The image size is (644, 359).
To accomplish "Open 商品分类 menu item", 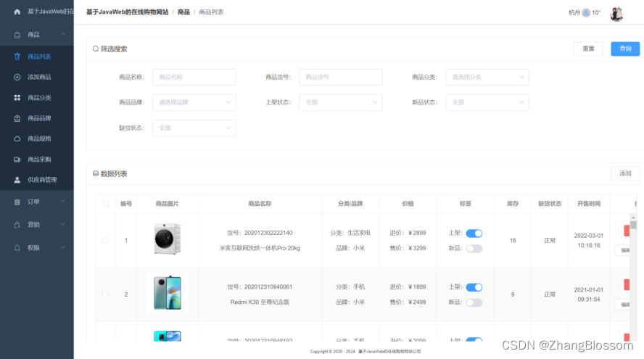I will [x=37, y=98].
